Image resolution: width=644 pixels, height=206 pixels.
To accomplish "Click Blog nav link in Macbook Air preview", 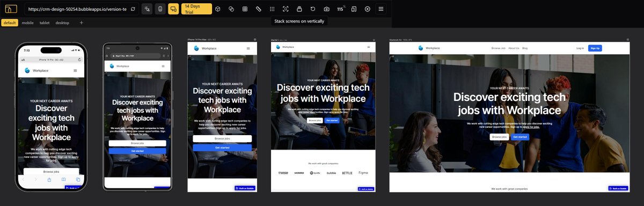I will [525, 48].
